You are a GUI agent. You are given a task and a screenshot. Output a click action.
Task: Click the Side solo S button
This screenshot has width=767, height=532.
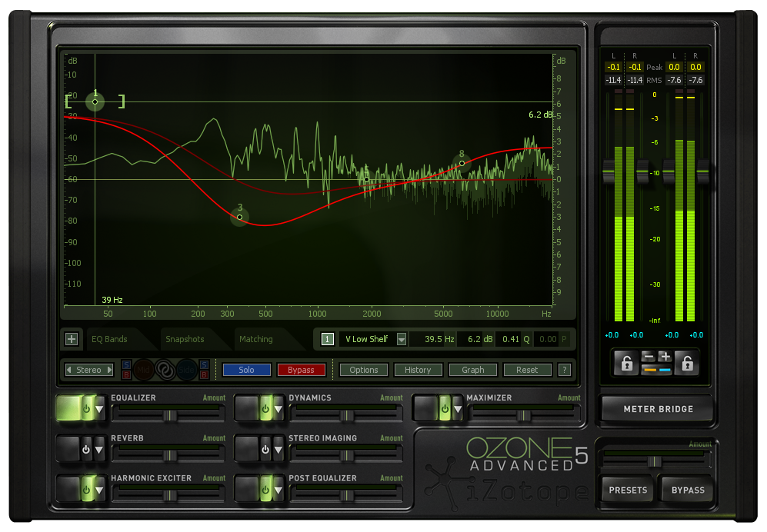204,364
